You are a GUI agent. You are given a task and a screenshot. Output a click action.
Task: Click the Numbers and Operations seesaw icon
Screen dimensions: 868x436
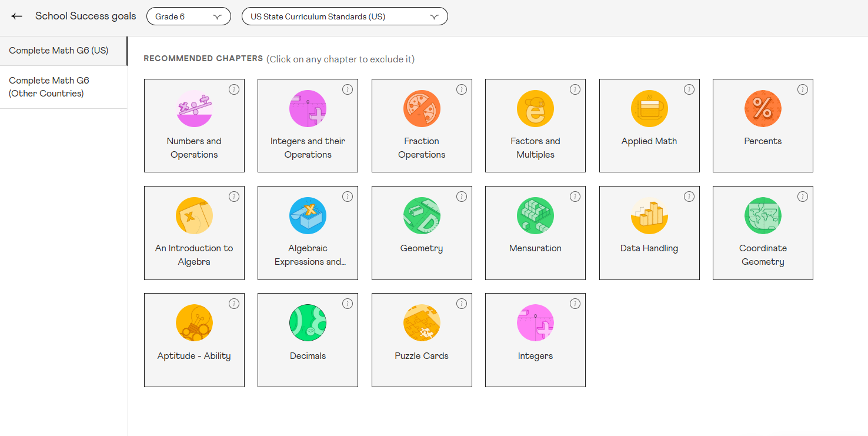point(194,108)
